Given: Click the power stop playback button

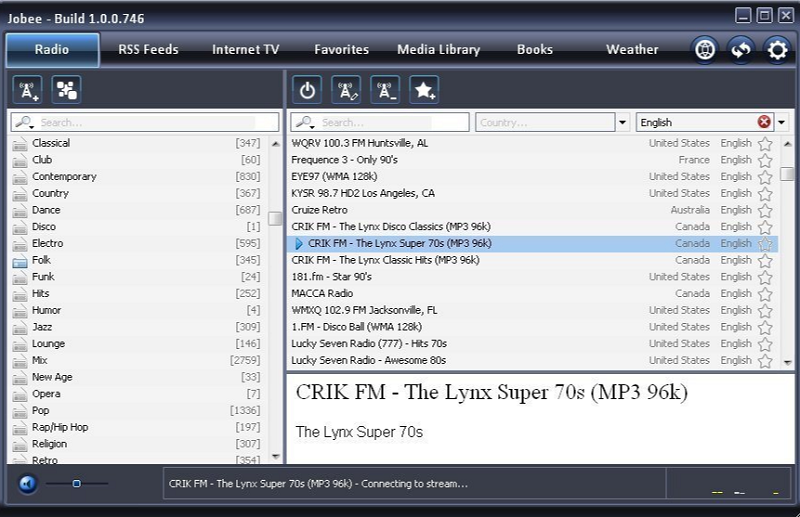Looking at the screenshot, I should tap(307, 90).
